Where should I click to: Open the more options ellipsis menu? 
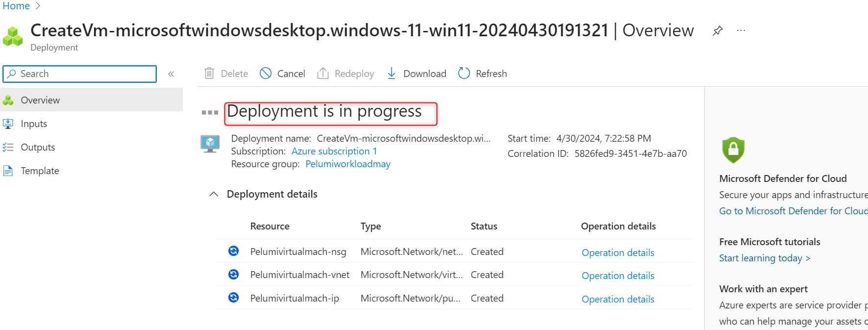pyautogui.click(x=741, y=30)
